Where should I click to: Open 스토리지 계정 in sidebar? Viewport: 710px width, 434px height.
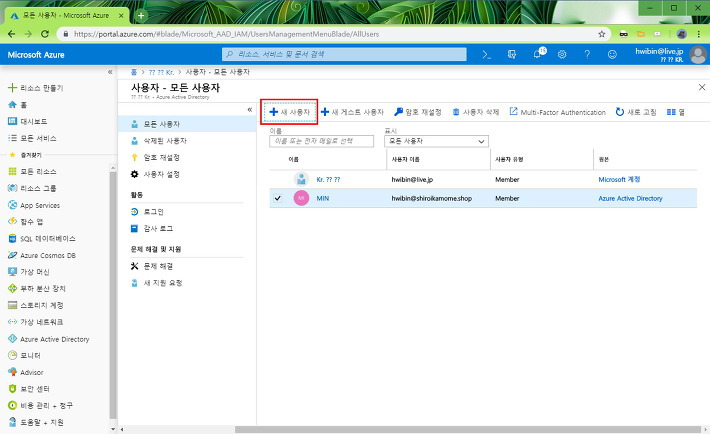click(36, 305)
